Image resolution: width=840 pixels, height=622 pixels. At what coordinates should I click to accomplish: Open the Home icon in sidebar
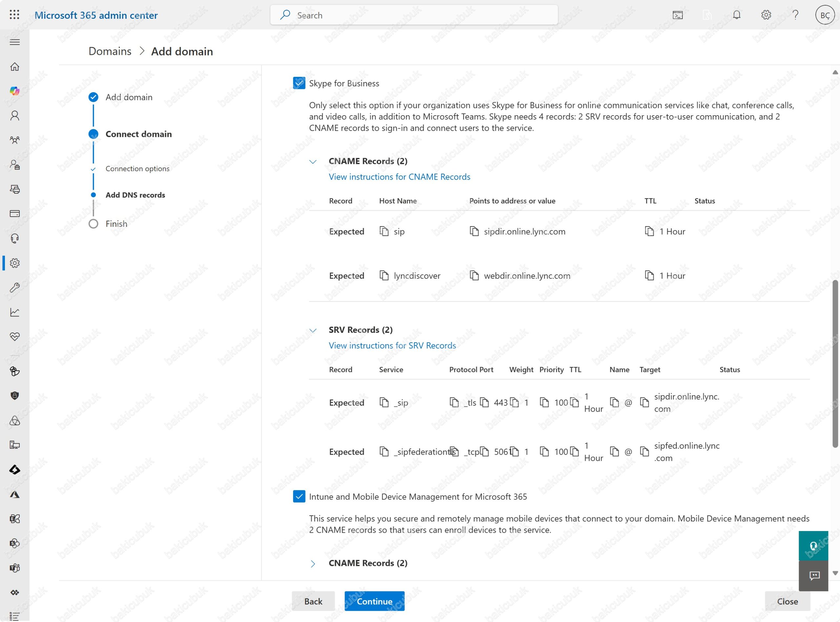15,67
